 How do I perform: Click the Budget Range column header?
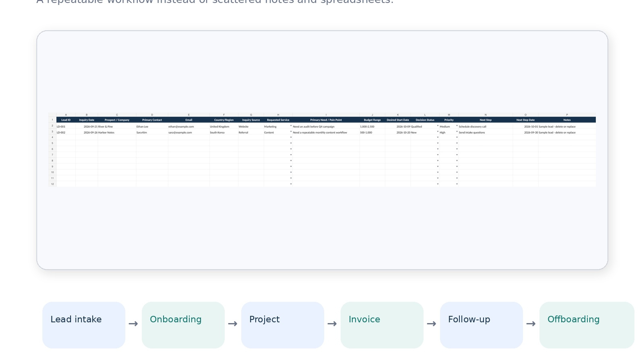point(372,120)
